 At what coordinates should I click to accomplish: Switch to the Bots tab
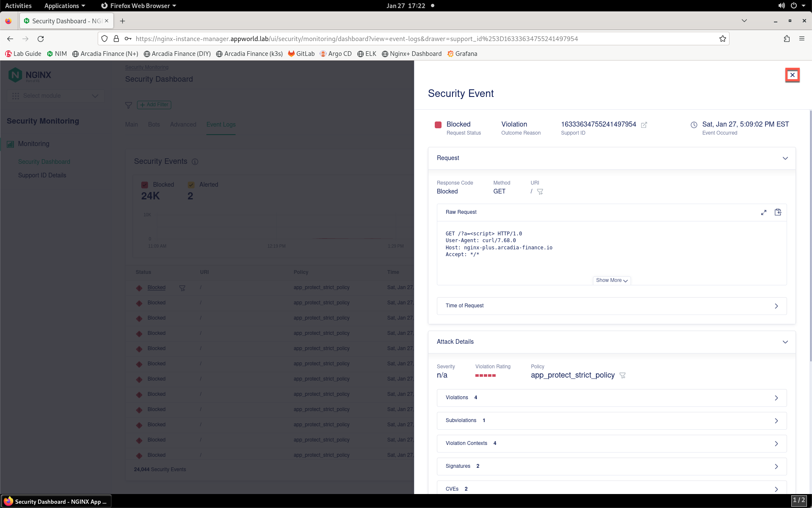pyautogui.click(x=154, y=124)
